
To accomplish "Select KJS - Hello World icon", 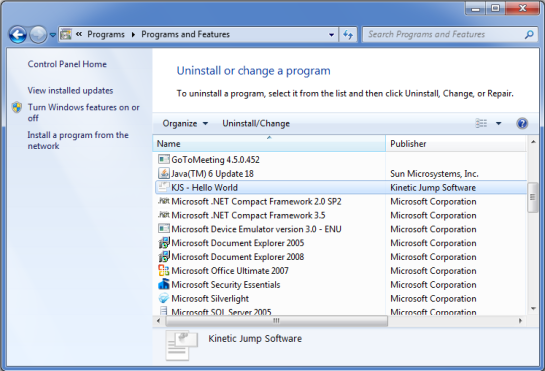I will click(163, 187).
